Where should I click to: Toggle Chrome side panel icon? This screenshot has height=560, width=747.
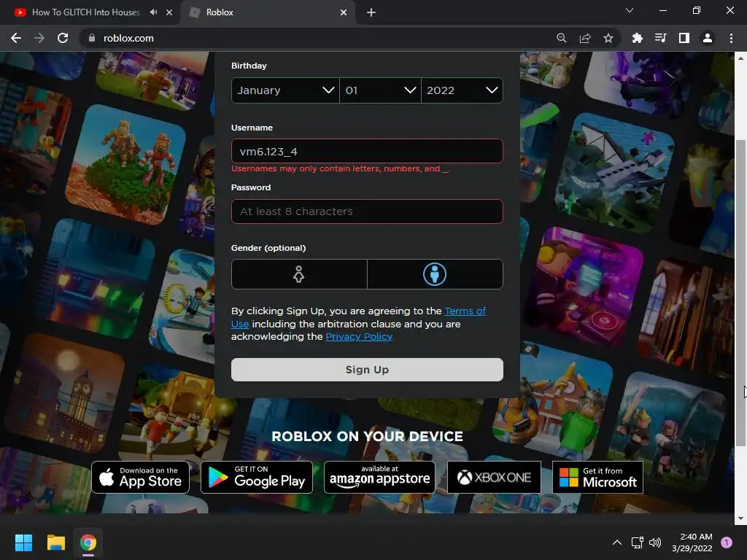coord(684,38)
